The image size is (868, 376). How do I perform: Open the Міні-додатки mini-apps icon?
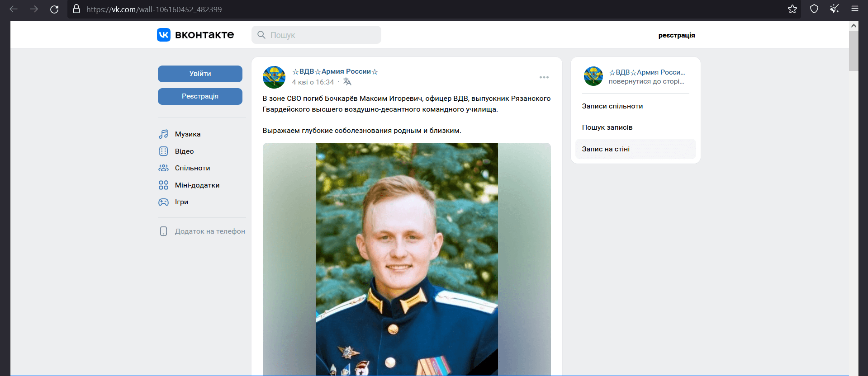pos(163,185)
